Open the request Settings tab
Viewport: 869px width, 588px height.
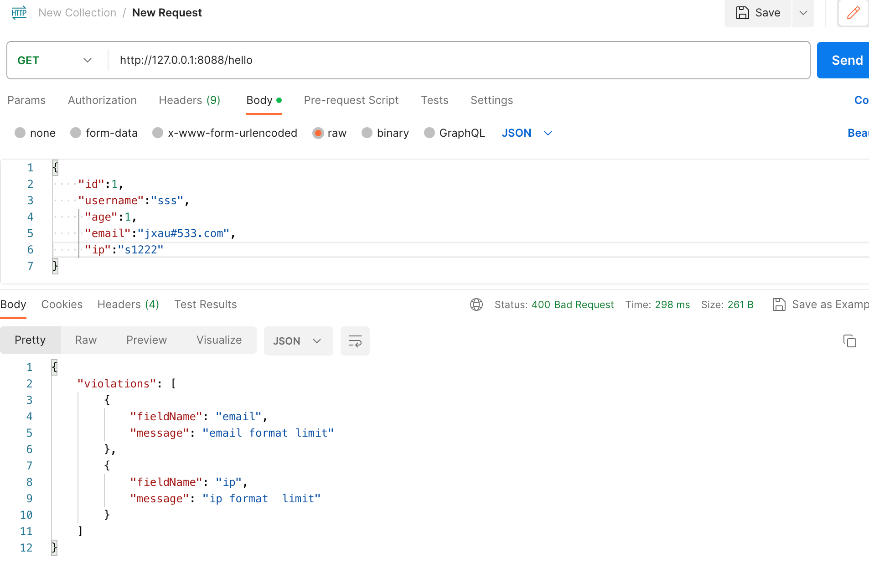[x=491, y=100]
